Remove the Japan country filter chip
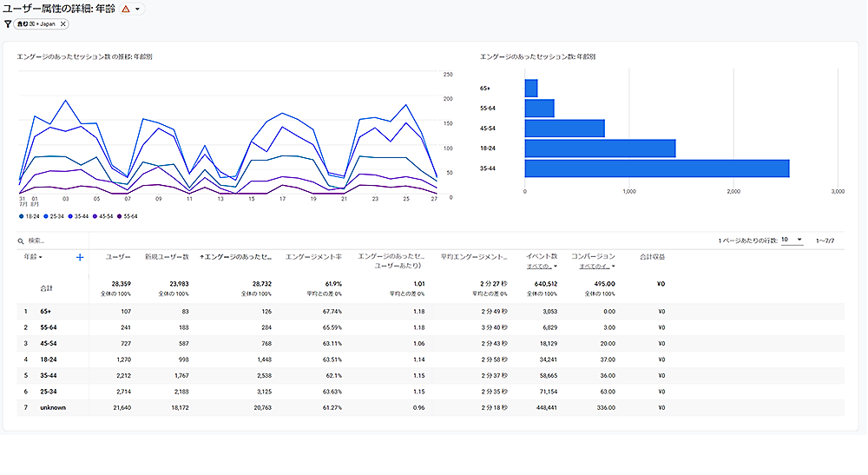Image resolution: width=868 pixels, height=475 pixels. pos(63,23)
